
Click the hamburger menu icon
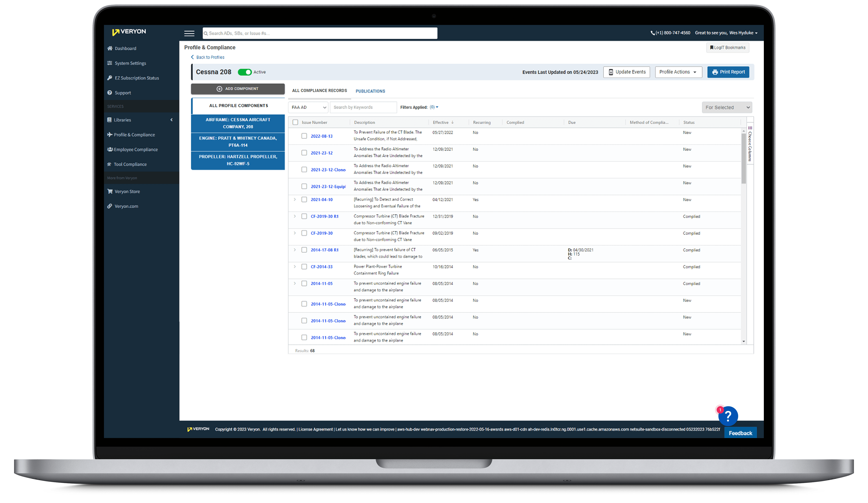pyautogui.click(x=189, y=33)
